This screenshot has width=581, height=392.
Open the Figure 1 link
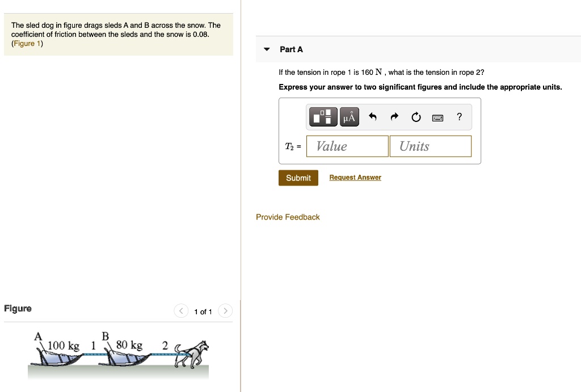26,43
